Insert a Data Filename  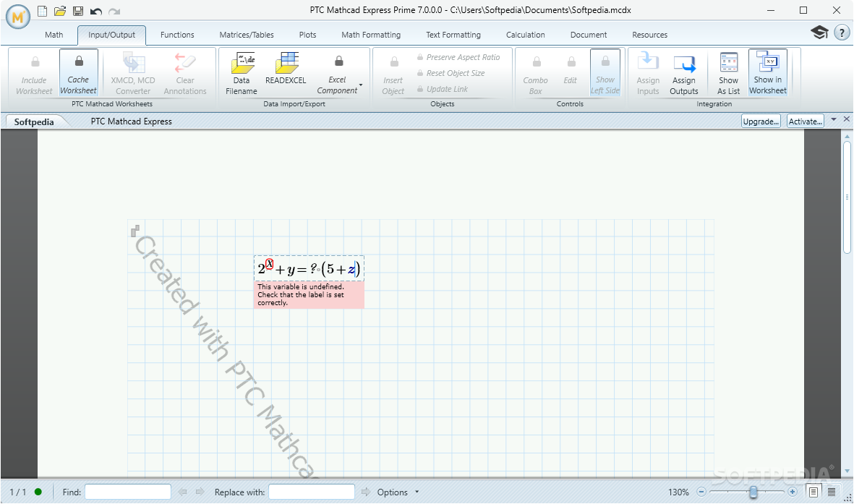242,74
